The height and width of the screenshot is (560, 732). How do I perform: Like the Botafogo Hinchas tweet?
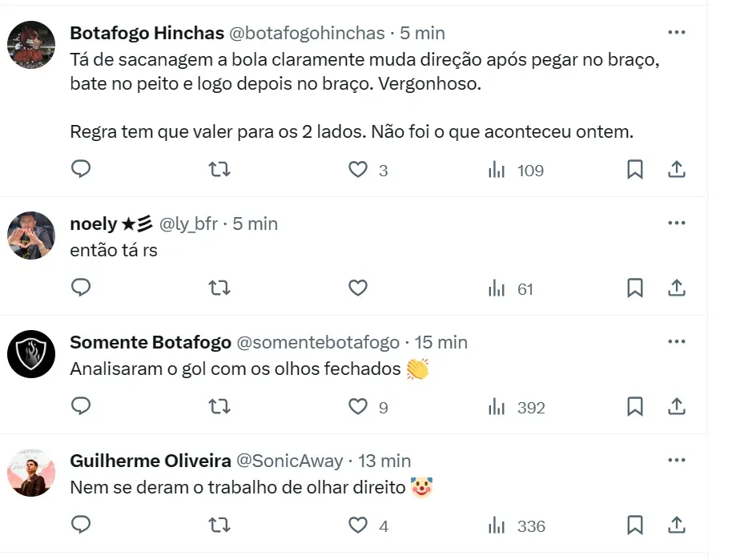pos(358,170)
